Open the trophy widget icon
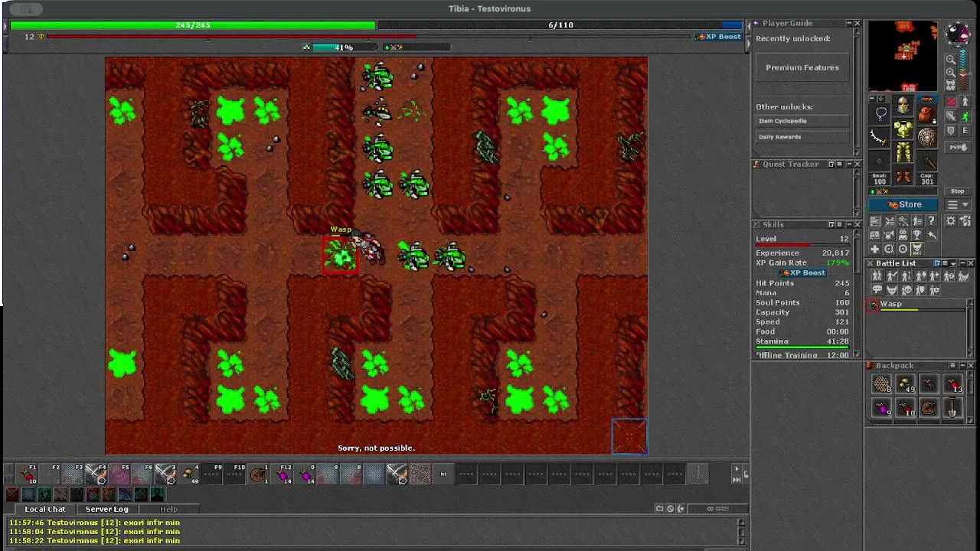This screenshot has height=551, width=980. point(916,234)
